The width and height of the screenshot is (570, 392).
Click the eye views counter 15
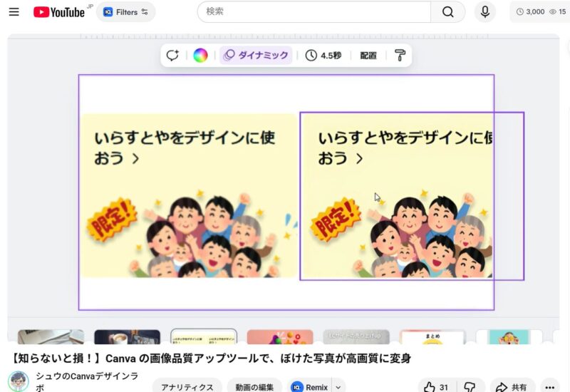558,11
